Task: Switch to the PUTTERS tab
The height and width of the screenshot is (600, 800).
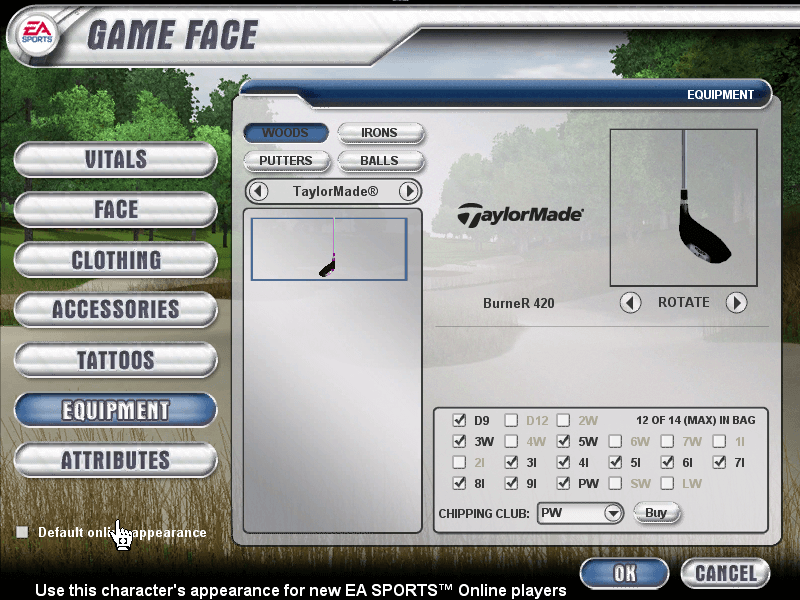Action: tap(286, 161)
